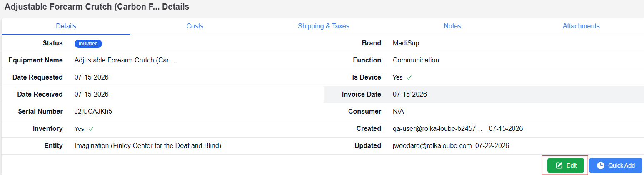Click the Consumer field label
Viewport: 644px width, 175px height.
(364, 112)
